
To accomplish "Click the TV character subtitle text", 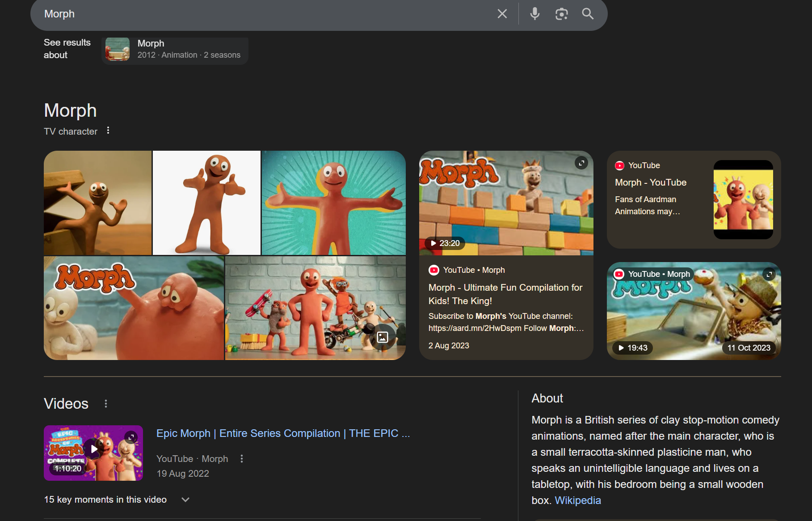I will (x=71, y=131).
